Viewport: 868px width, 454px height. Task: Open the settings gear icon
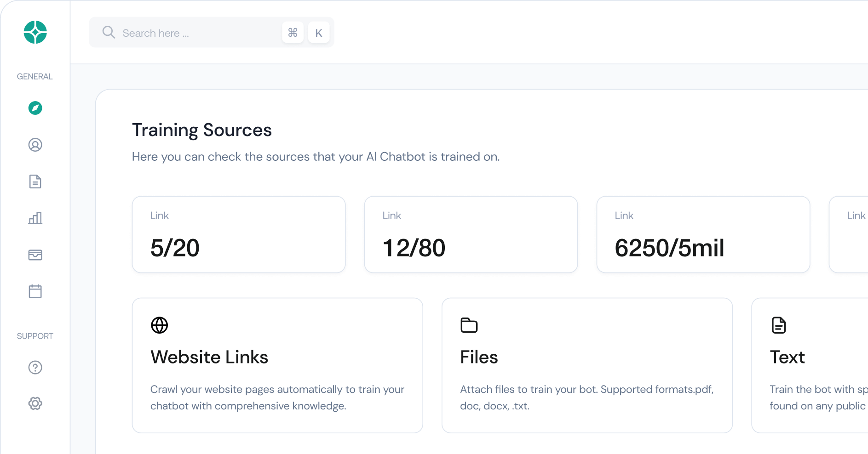pyautogui.click(x=35, y=403)
